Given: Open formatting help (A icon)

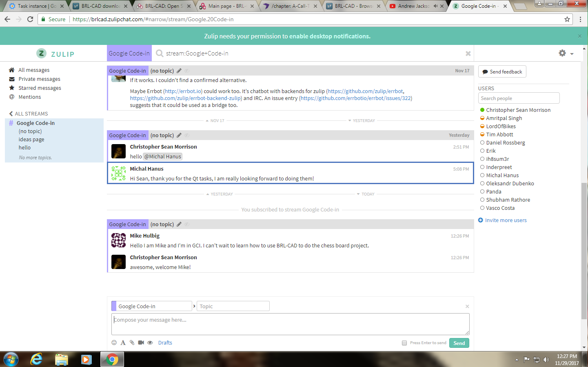Looking at the screenshot, I should pyautogui.click(x=123, y=343).
